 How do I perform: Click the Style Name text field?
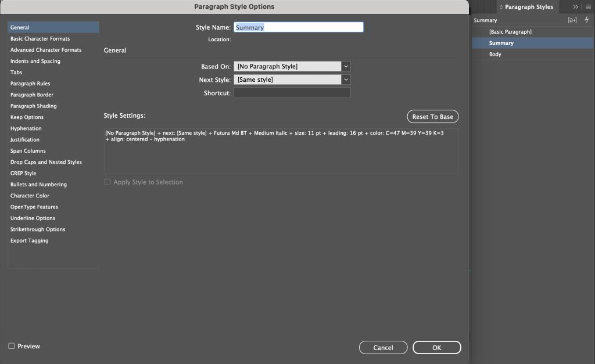299,27
